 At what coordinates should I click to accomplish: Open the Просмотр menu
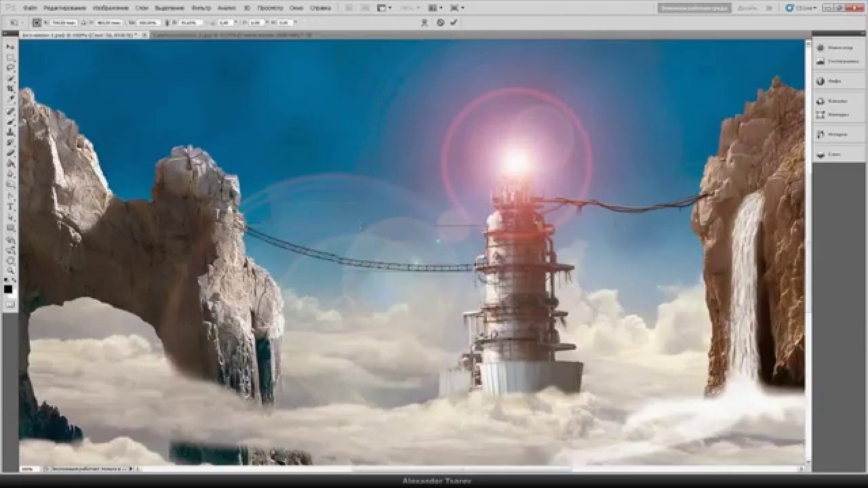(271, 7)
